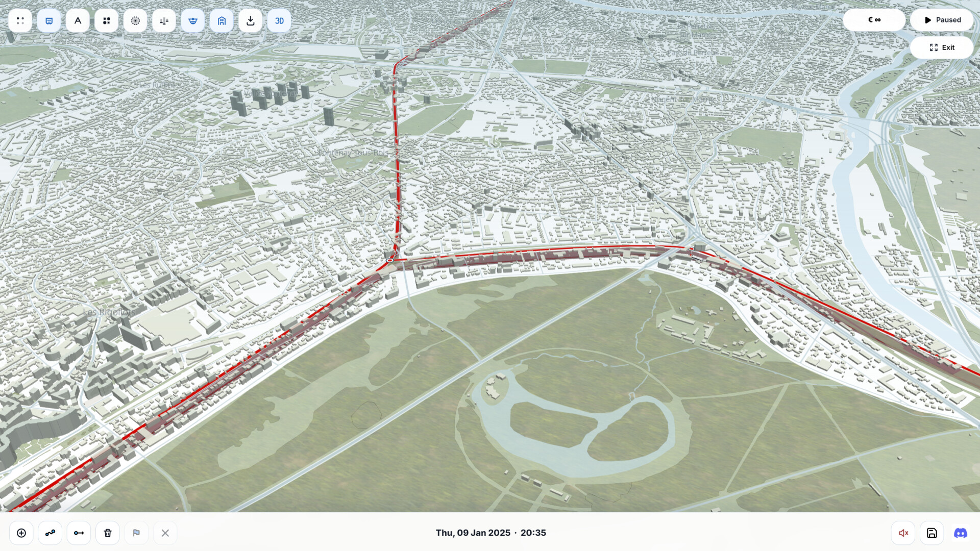Click the Les Rigollots map label
Screen dimensions: 980x551
(109, 312)
